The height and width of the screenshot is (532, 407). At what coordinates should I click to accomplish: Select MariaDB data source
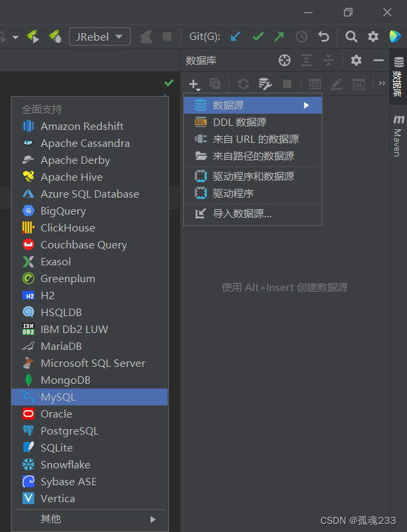click(x=89, y=347)
